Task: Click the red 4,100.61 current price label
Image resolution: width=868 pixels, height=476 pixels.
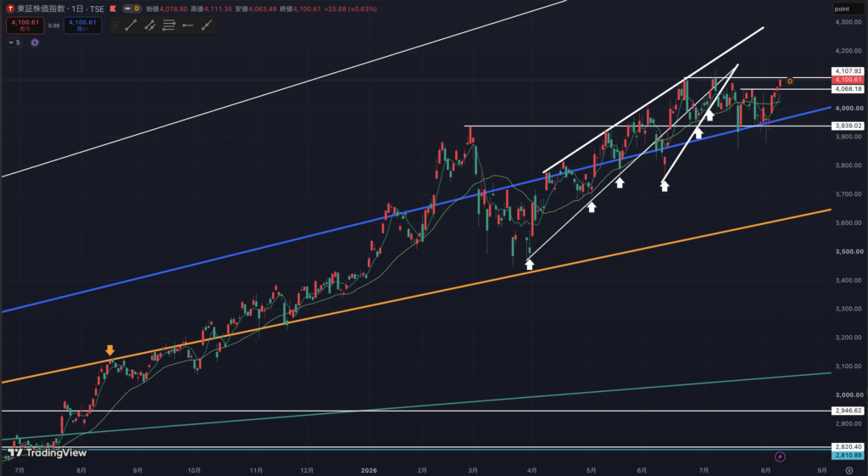Action: 848,80
